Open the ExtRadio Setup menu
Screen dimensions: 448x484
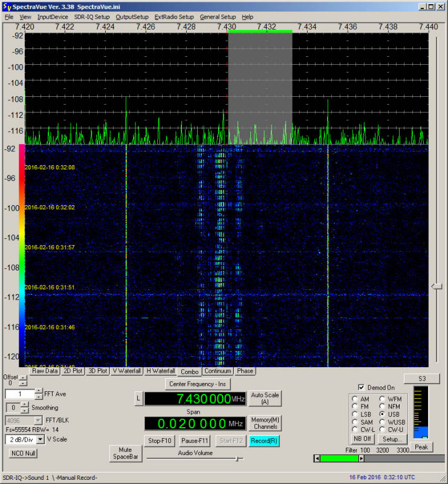(174, 17)
